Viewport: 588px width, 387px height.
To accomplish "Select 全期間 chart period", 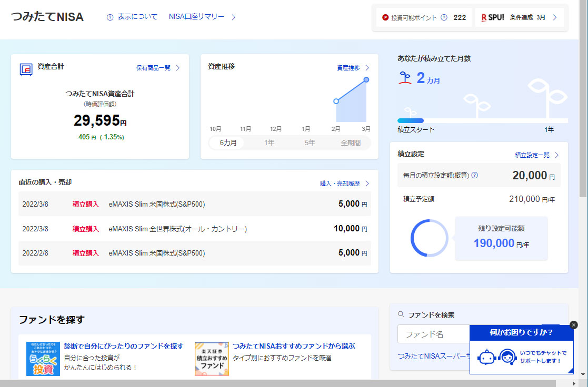I will pos(351,142).
